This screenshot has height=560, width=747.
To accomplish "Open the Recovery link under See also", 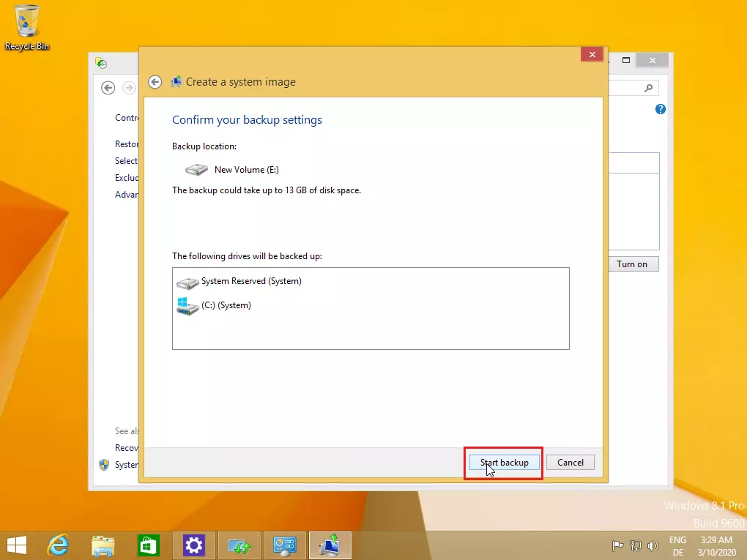I will tap(127, 447).
